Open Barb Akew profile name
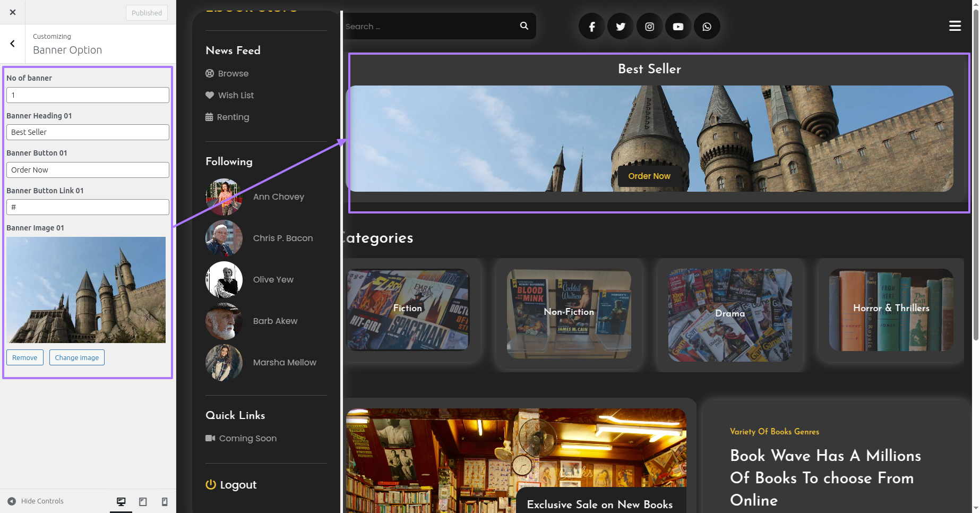The height and width of the screenshot is (513, 980). [275, 321]
